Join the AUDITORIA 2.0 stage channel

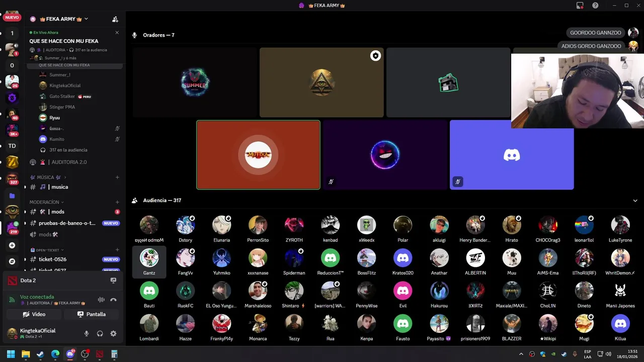pos(74,162)
